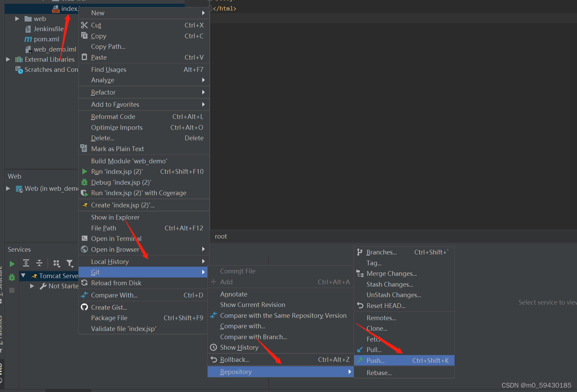
Task: Click the Group By icon in Services toolbar
Action: coord(57,263)
